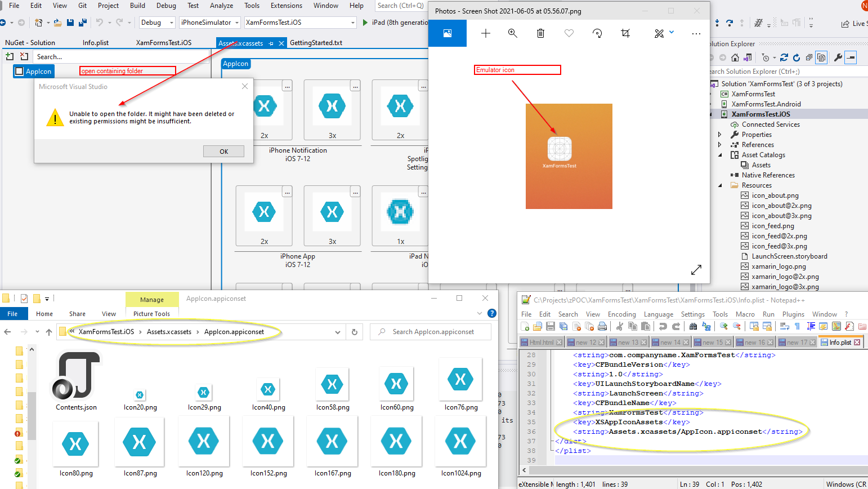Refresh the File Explorer address bar
The height and width of the screenshot is (489, 868).
pos(355,332)
